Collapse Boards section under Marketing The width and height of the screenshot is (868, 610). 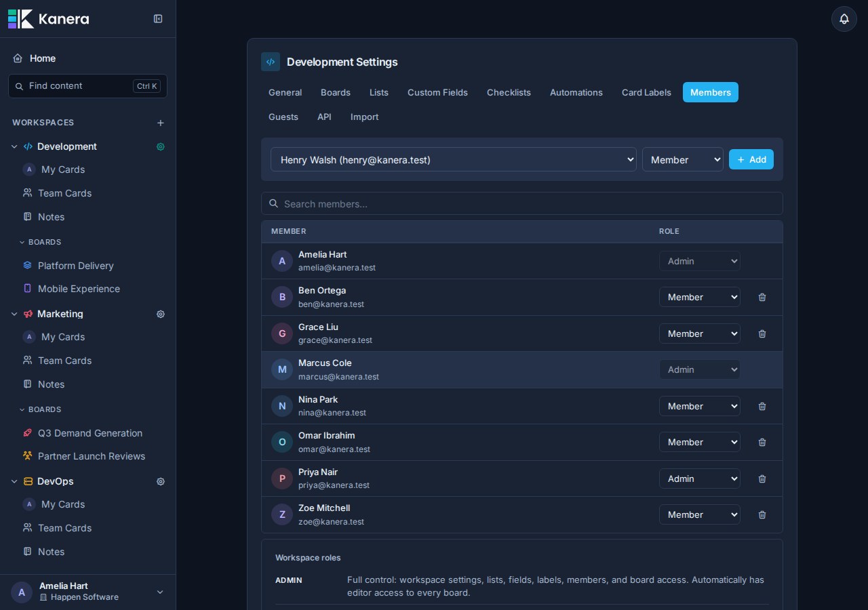[x=40, y=409]
